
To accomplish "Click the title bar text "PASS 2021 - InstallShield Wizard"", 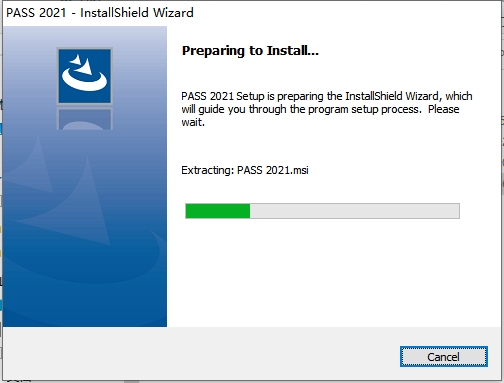I will (x=100, y=13).
